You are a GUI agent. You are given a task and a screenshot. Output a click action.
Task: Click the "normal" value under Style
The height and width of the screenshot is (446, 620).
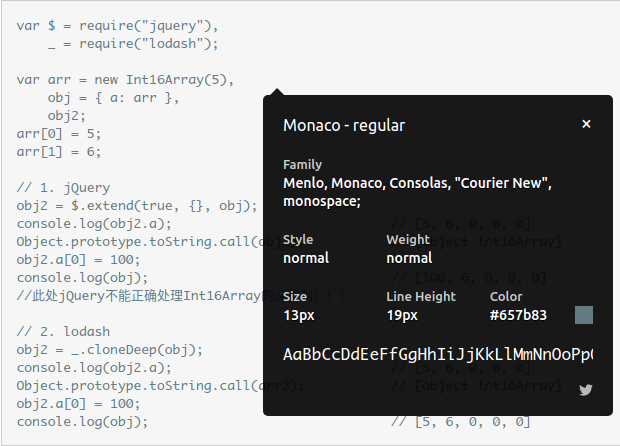[305, 258]
